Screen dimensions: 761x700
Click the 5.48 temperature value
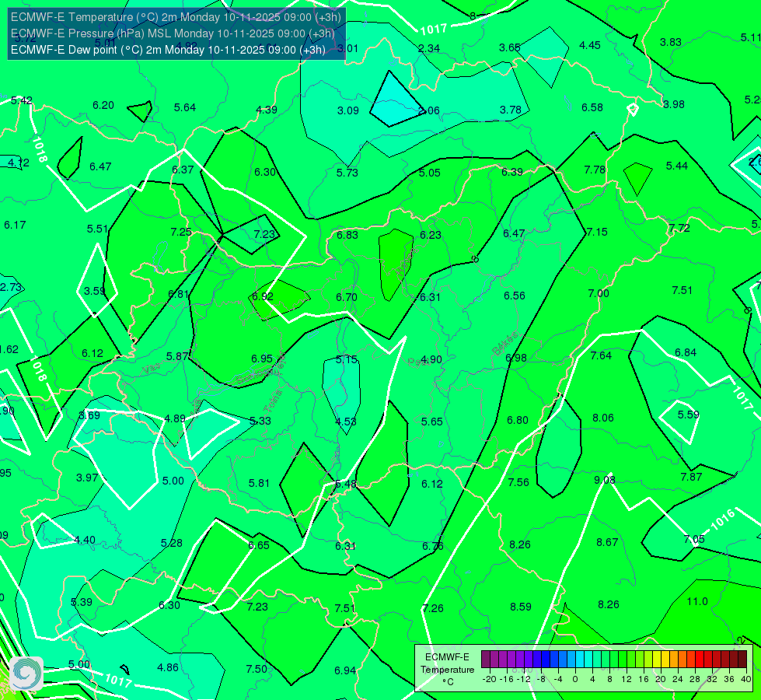pyautogui.click(x=346, y=484)
